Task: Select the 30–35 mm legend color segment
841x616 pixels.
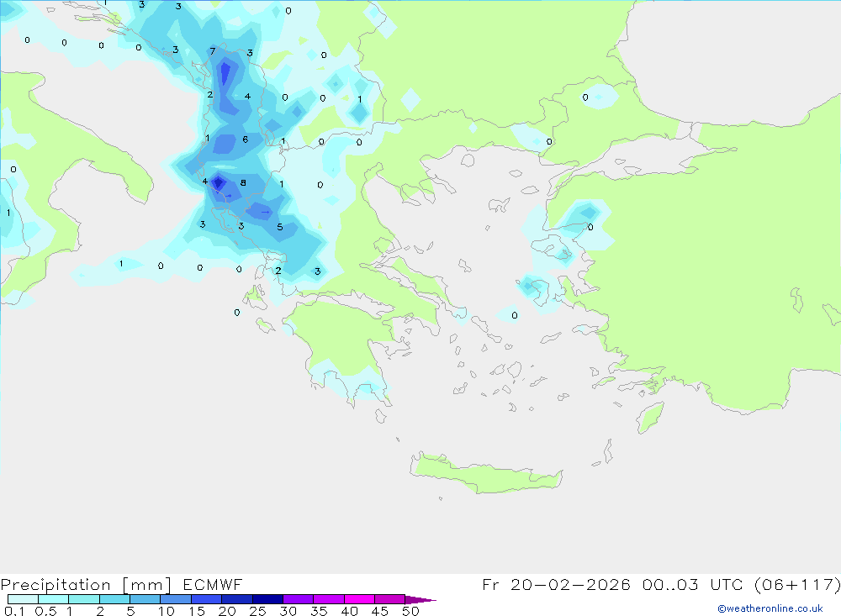Action: tap(298, 599)
